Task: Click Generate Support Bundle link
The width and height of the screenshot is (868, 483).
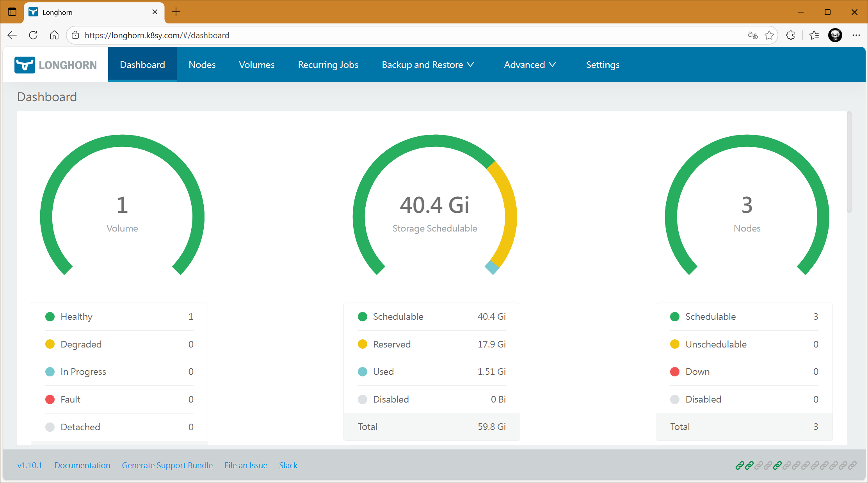Action: click(x=167, y=465)
